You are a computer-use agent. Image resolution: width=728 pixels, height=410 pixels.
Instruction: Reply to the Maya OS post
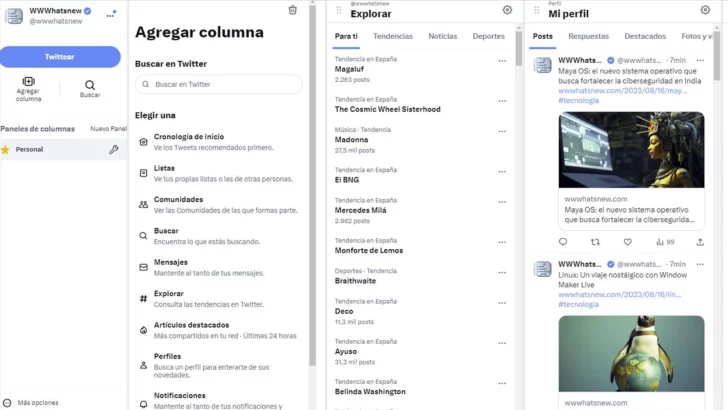563,242
